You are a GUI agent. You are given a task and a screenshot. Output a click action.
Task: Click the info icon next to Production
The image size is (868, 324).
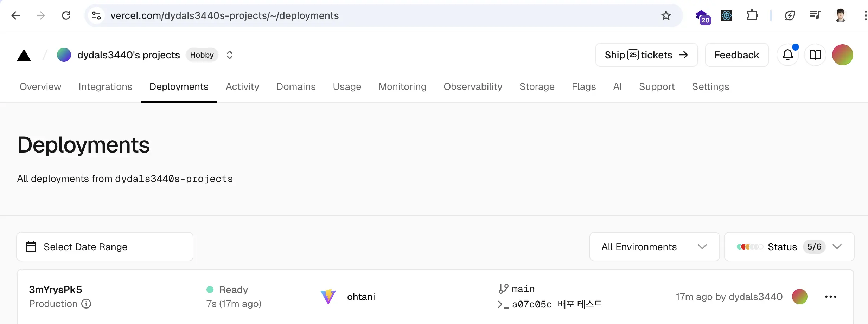[87, 304]
